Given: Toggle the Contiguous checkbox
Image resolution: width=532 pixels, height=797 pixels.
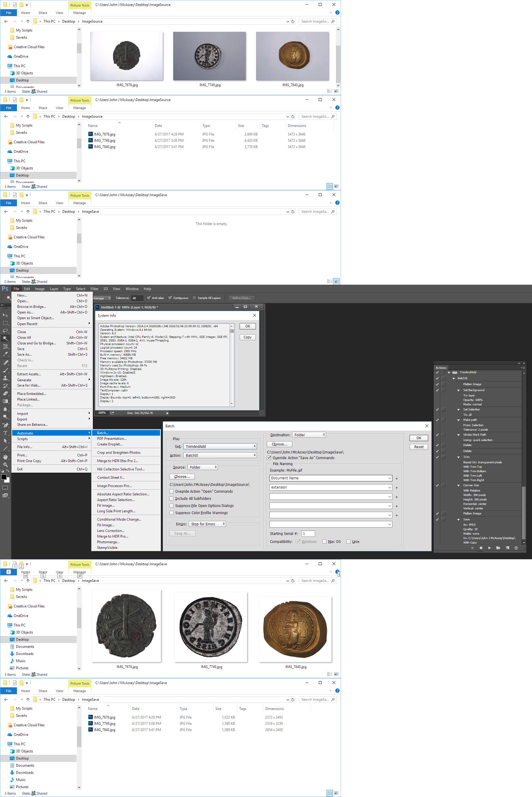Looking at the screenshot, I should click(170, 298).
